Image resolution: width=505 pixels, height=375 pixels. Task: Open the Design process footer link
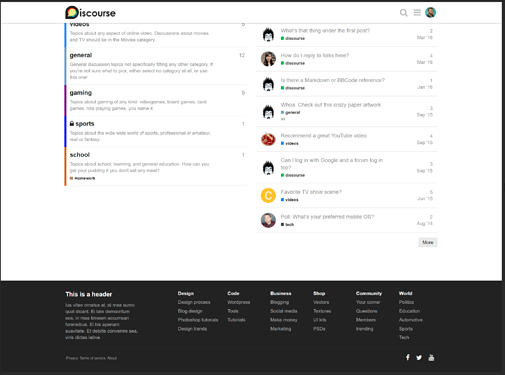194,302
